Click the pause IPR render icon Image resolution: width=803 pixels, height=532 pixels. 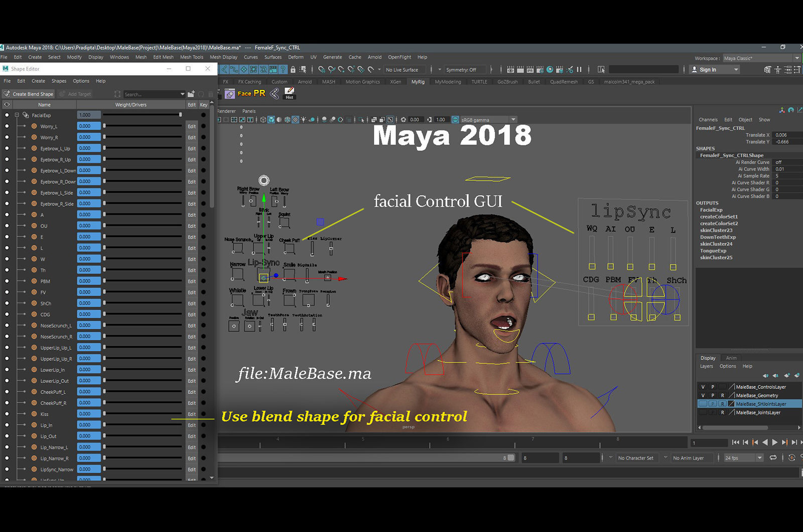tap(579, 70)
